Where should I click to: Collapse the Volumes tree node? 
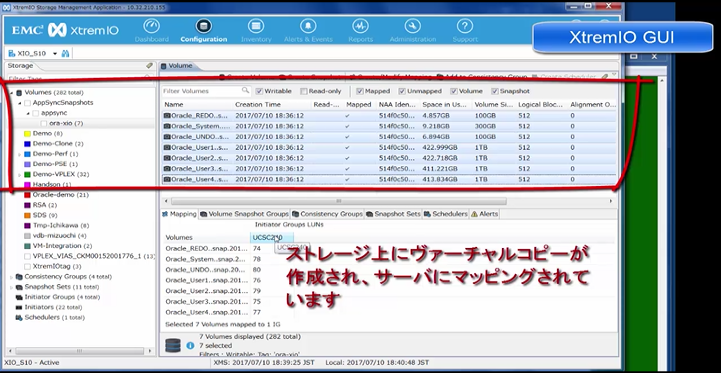11,93
